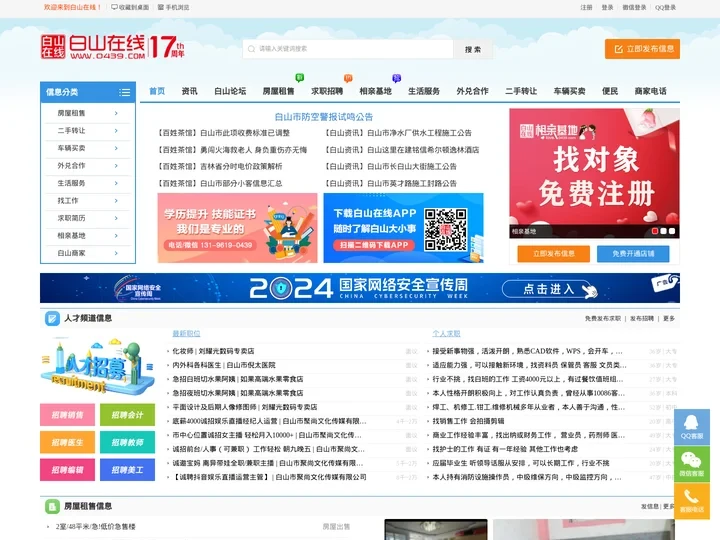Expand 生活服务 category arrow
The width and height of the screenshot is (720, 540).
(x=116, y=183)
